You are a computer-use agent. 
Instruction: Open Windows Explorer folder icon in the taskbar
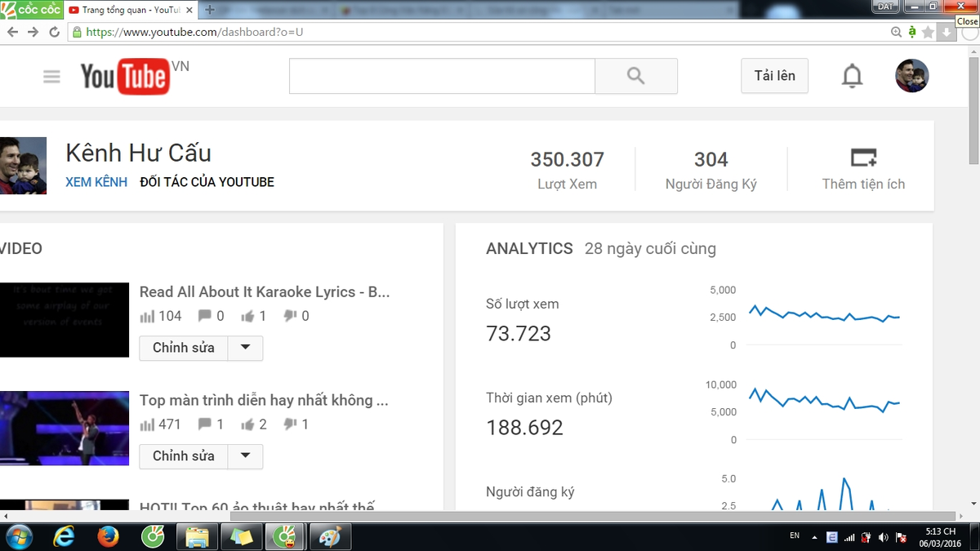coord(198,537)
